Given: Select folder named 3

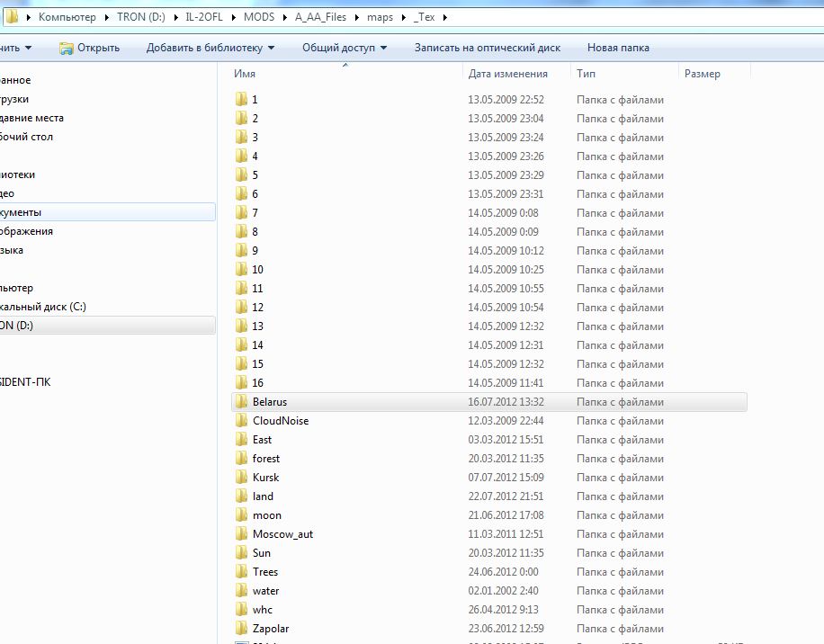Looking at the screenshot, I should click(x=255, y=137).
